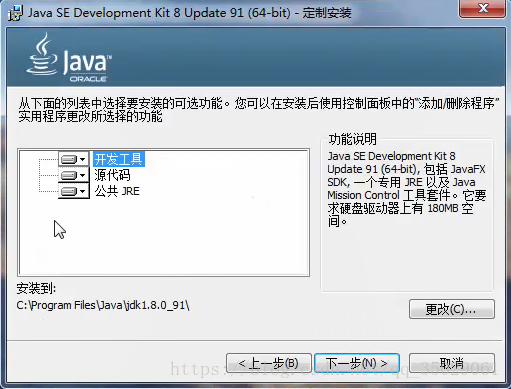This screenshot has height=389, width=511.
Task: Cancel installation with 取消 button
Action: [452, 363]
